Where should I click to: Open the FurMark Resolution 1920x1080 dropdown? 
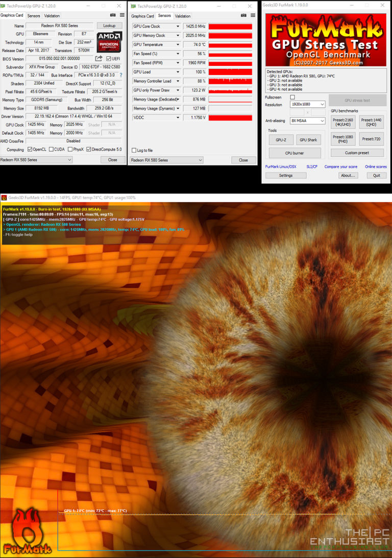click(x=307, y=104)
